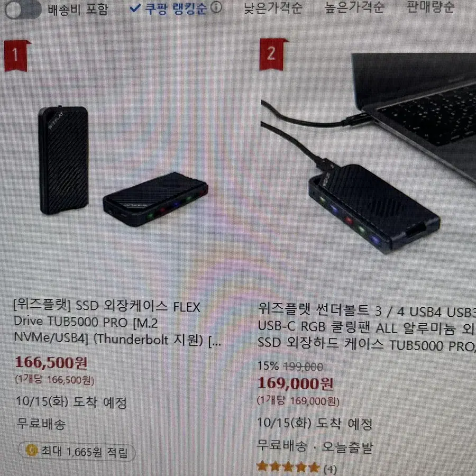
Task: Sort by 높은가격순
Action: click(354, 7)
